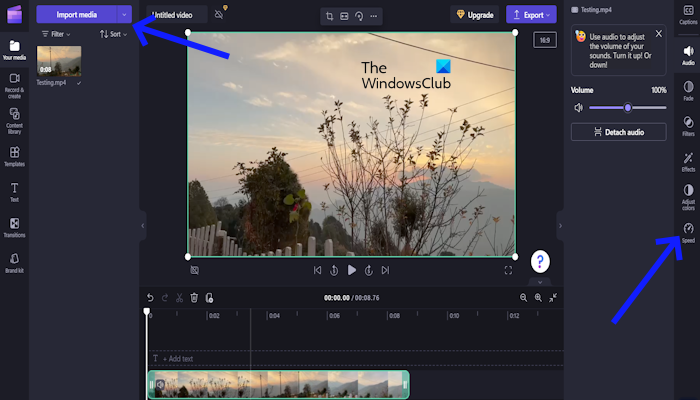Open the Fade tool
This screenshot has width=700, height=400.
coord(688,90)
